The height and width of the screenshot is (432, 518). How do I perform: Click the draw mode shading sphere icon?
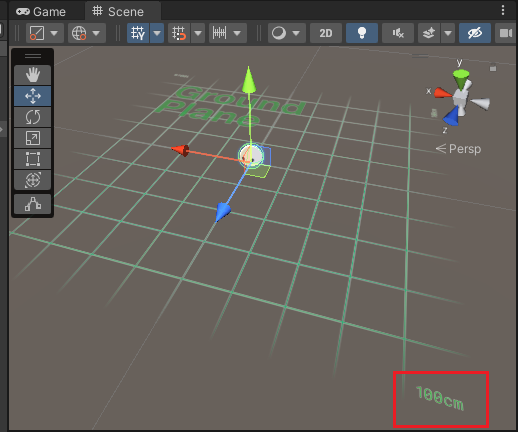279,33
